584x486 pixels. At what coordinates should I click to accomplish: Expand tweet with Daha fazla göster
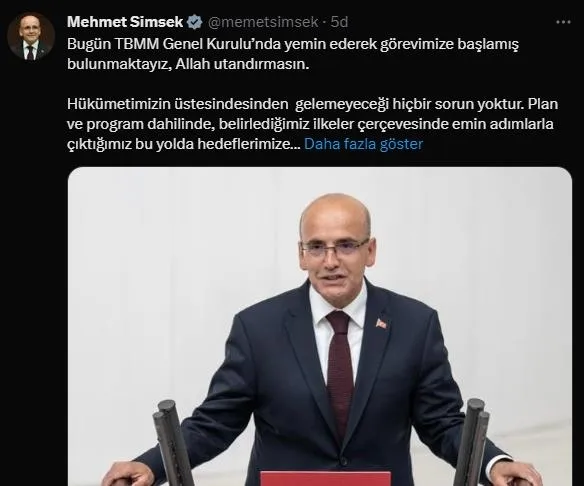point(364,144)
